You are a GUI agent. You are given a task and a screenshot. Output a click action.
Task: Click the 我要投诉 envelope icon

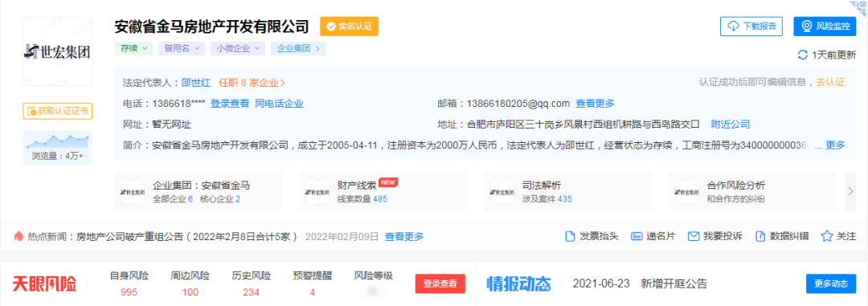[x=694, y=236]
